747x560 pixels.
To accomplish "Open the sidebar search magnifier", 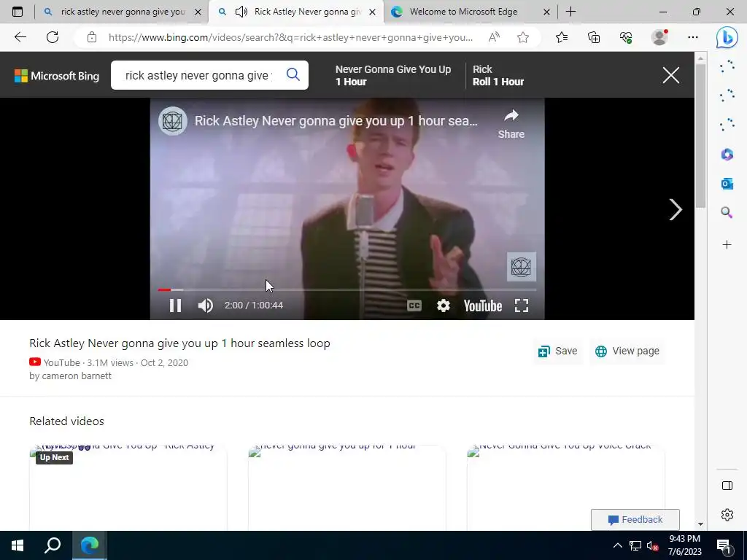I will (x=727, y=212).
